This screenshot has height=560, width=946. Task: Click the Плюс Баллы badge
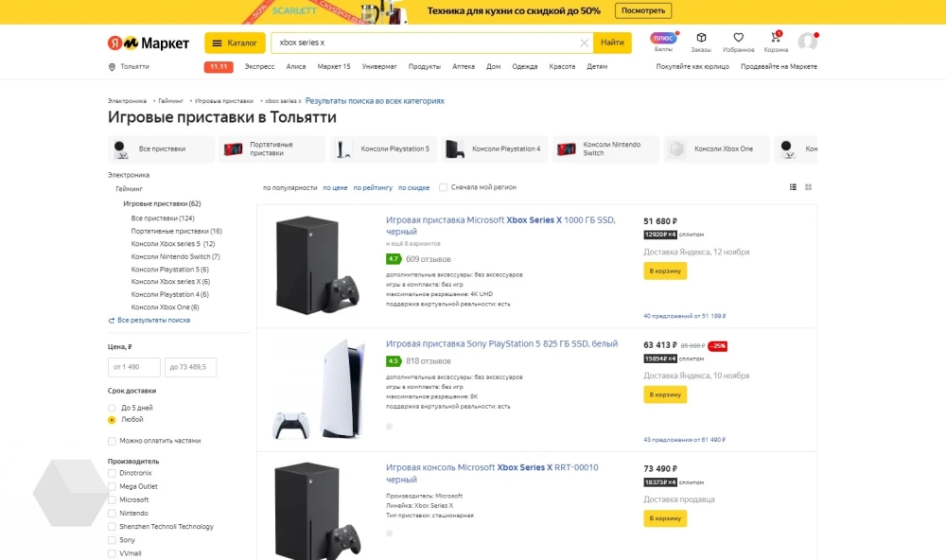(x=663, y=39)
